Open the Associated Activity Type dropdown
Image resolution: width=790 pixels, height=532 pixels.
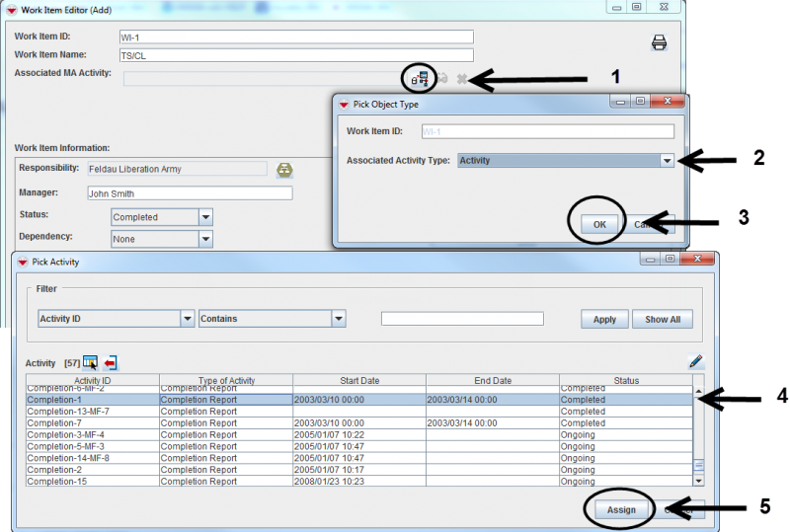point(667,160)
